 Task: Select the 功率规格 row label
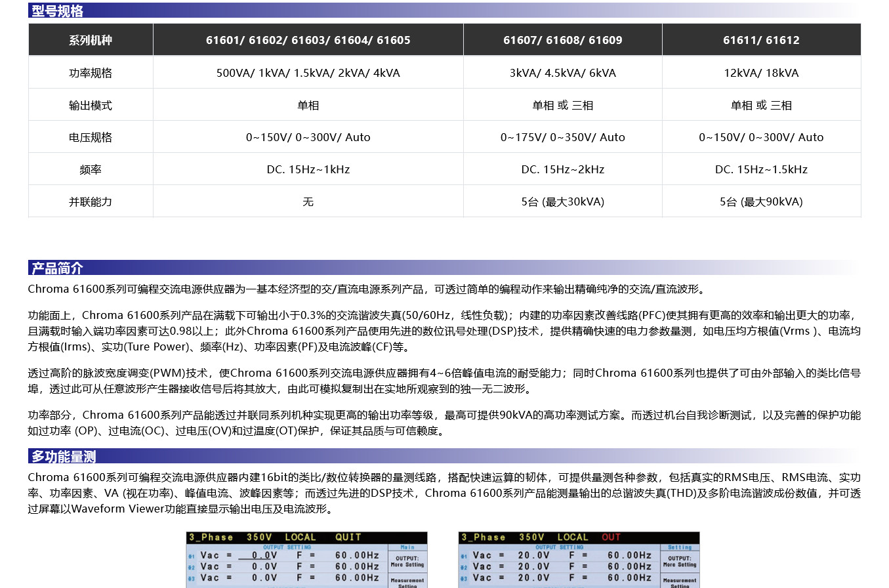coord(91,73)
